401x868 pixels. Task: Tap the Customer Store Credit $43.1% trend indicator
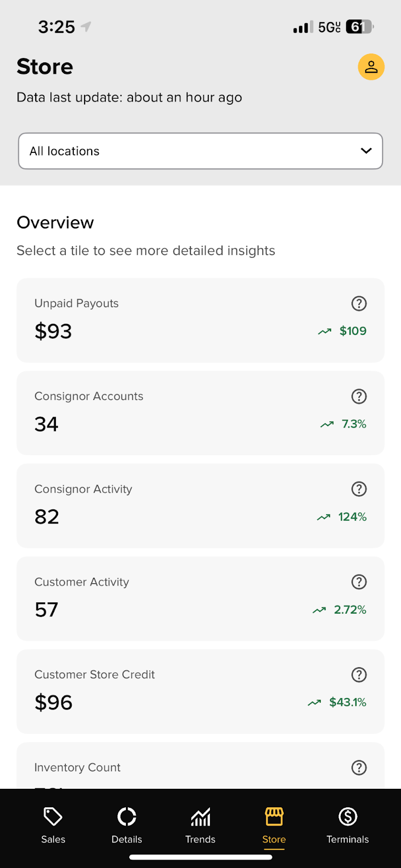point(337,702)
